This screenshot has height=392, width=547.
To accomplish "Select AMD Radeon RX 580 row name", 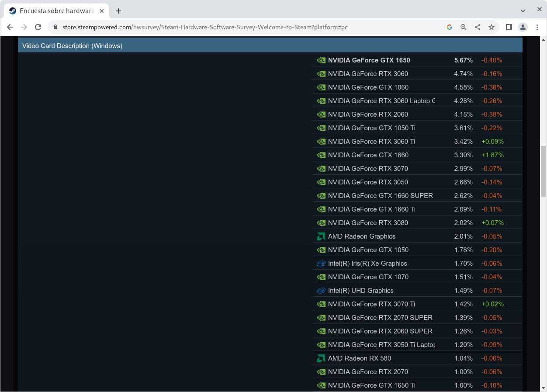I will click(x=360, y=358).
